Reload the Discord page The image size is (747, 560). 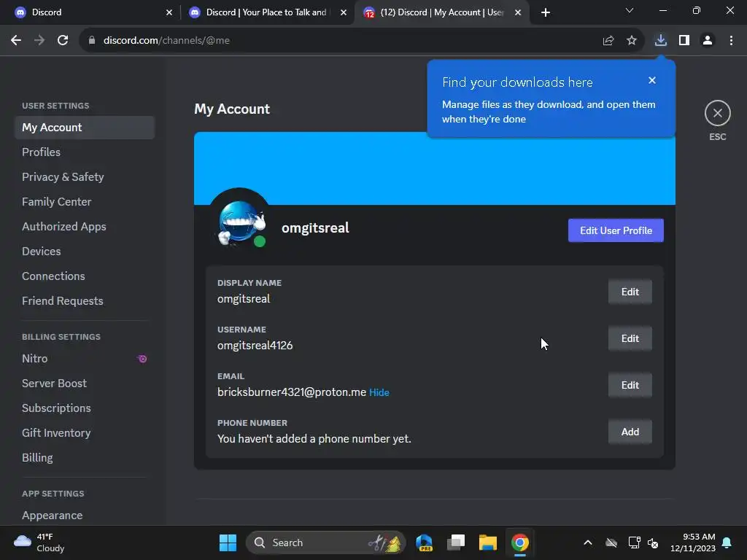tap(63, 41)
